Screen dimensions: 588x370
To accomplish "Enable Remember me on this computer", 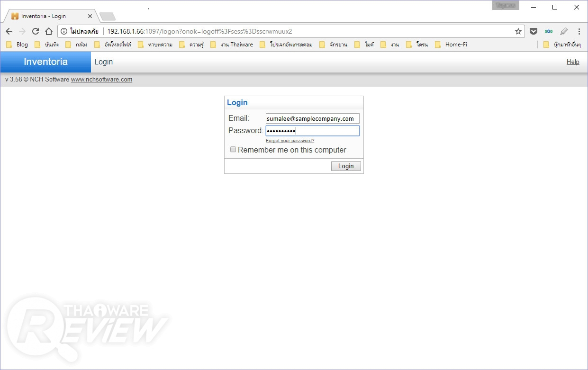I will [233, 150].
